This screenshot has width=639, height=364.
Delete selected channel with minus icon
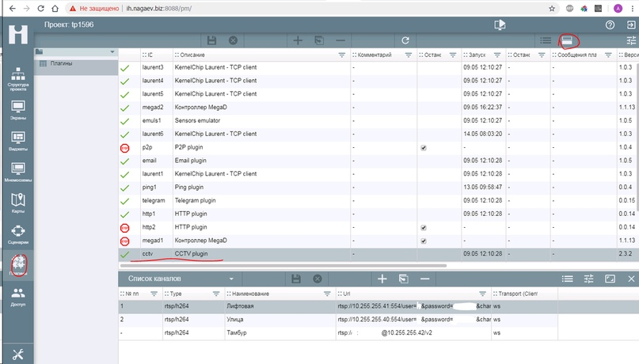(x=424, y=279)
